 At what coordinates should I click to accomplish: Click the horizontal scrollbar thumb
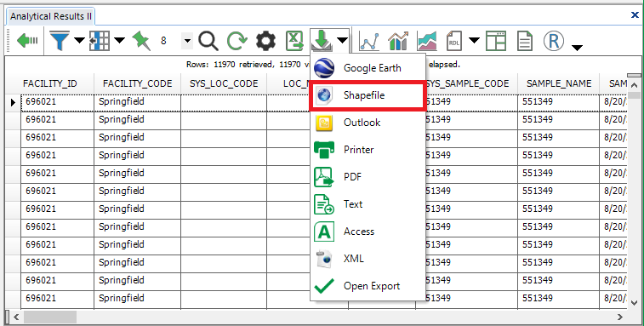pos(49,317)
